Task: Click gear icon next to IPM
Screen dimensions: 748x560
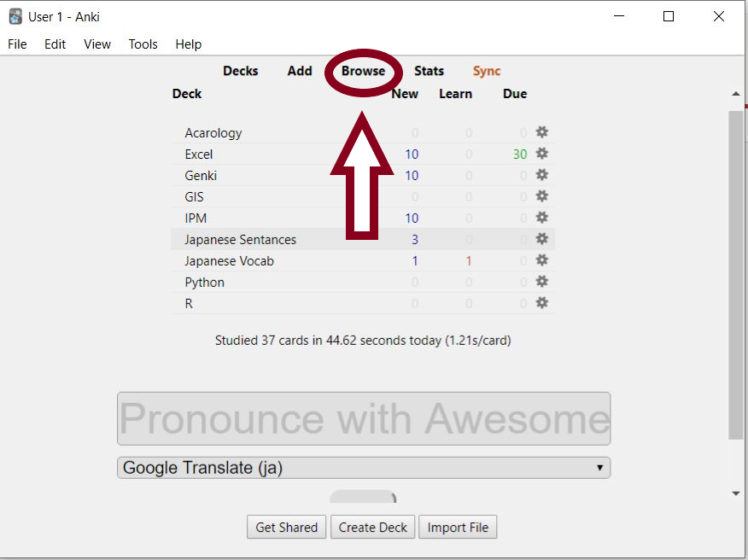Action: [541, 218]
